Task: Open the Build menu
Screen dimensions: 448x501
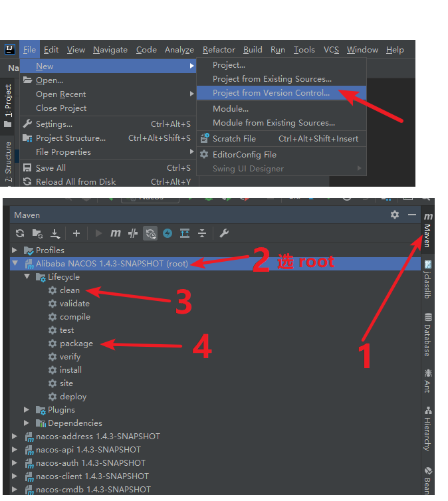Action: pyautogui.click(x=253, y=50)
